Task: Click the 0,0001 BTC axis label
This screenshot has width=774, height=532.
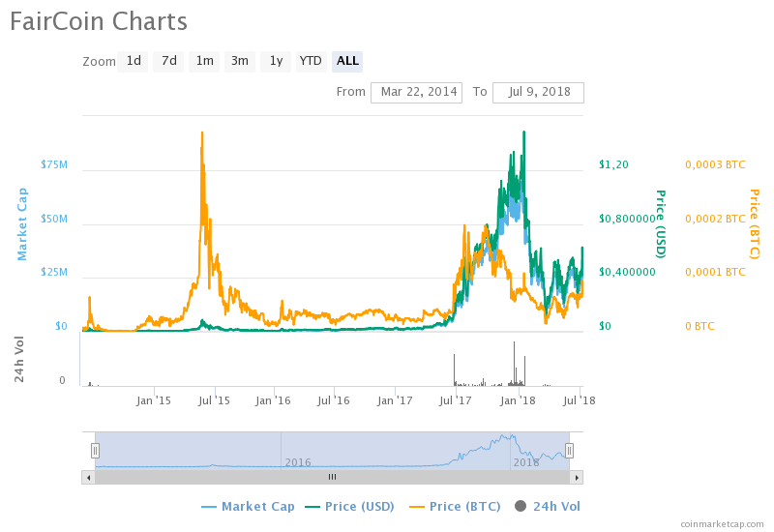Action: 715,272
